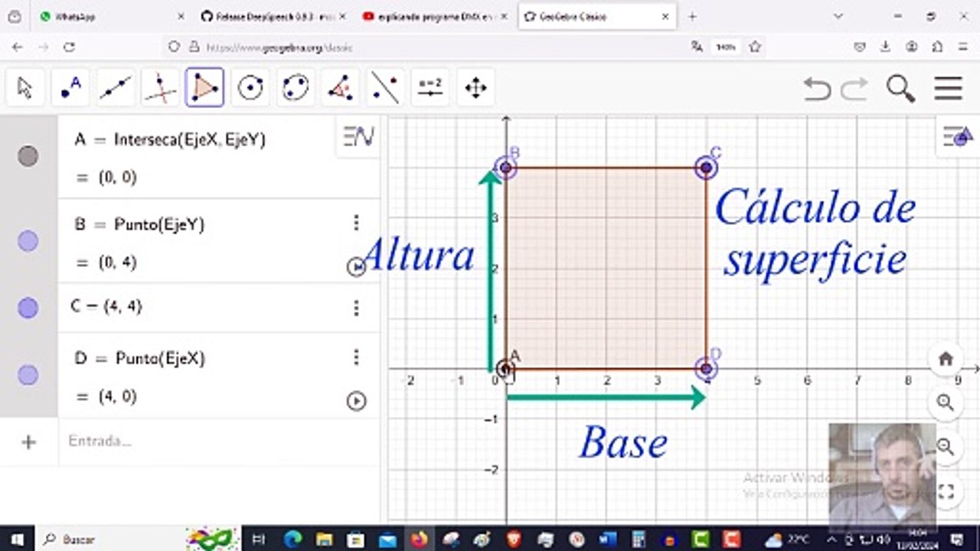Select the D = Punto(EjeX) definition

(139, 358)
